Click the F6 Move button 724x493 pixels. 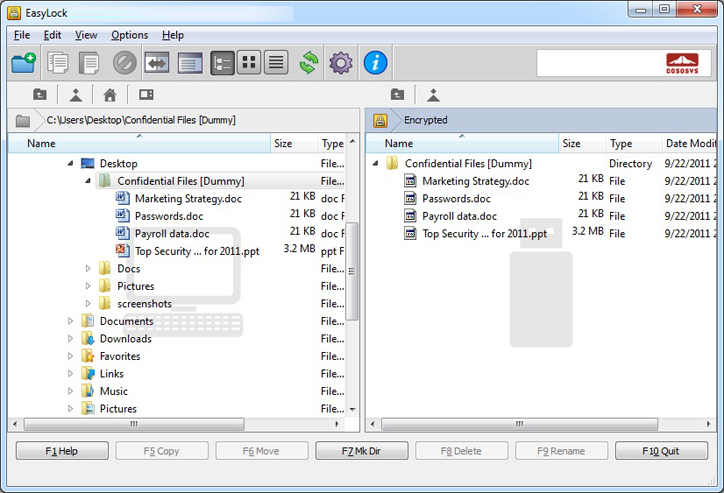pyautogui.click(x=262, y=451)
